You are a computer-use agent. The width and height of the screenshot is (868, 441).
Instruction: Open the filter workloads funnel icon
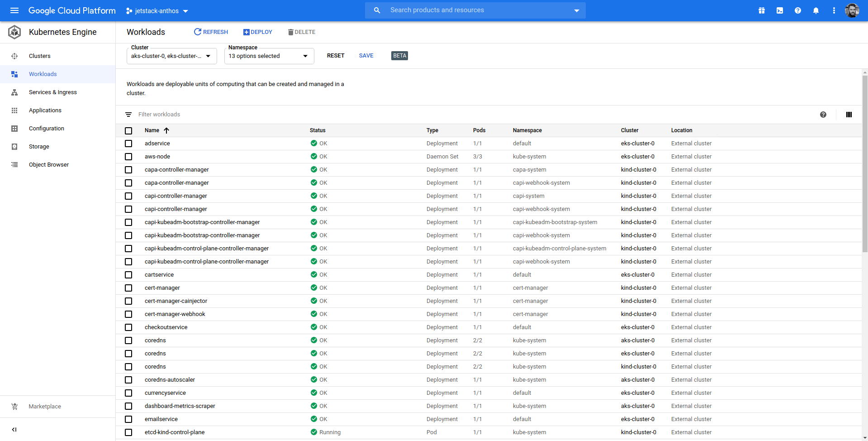click(128, 115)
